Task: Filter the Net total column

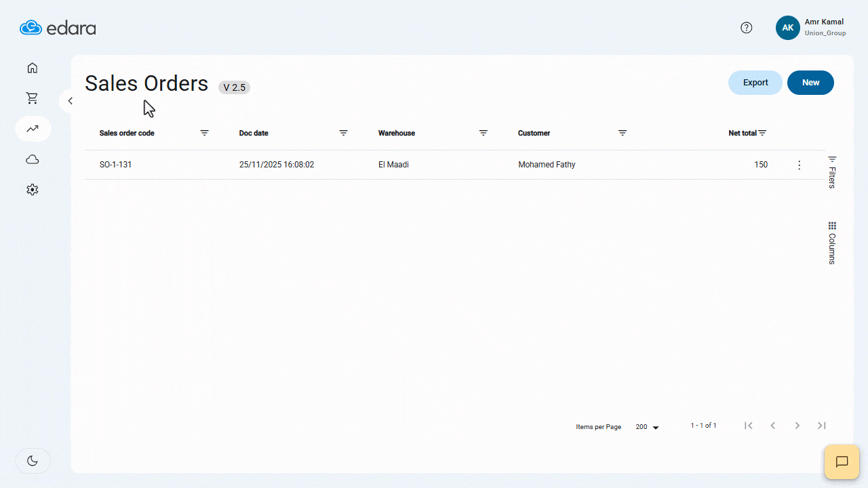Action: (x=763, y=133)
